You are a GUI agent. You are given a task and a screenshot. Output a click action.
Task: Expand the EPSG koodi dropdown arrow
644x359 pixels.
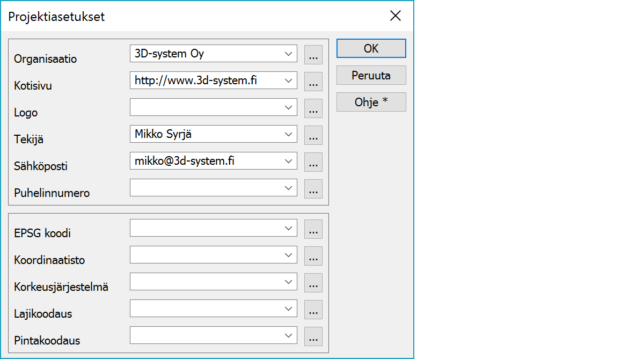pyautogui.click(x=289, y=228)
